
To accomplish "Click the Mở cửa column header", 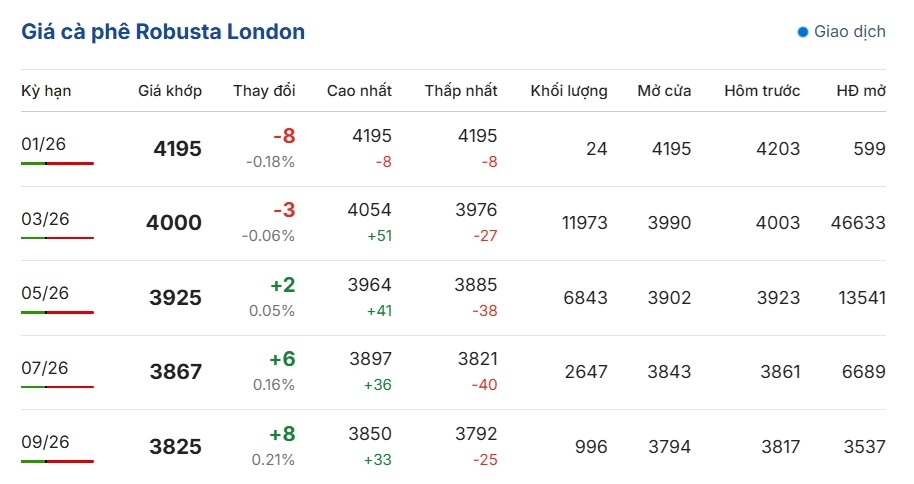I will click(x=664, y=91).
